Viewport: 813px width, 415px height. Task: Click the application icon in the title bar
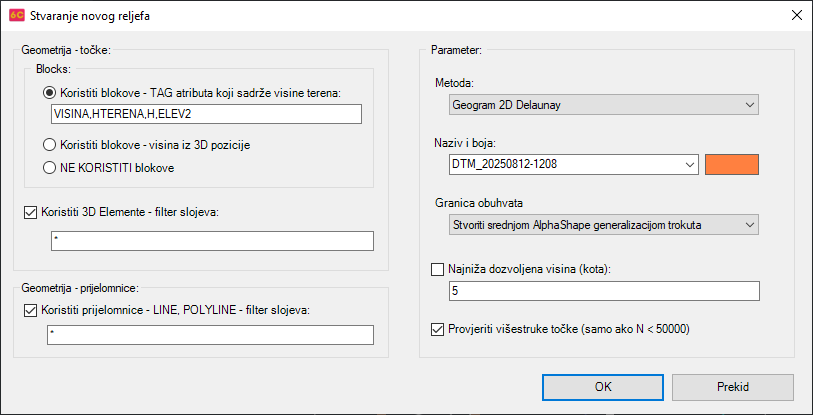[16, 17]
